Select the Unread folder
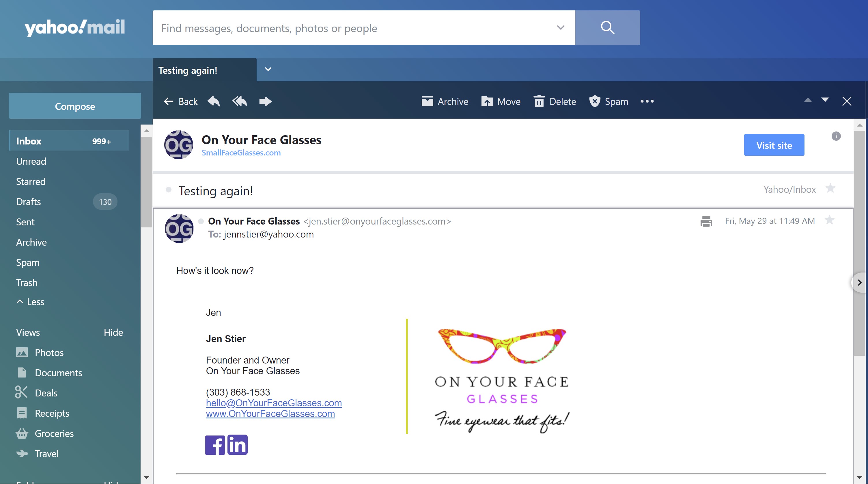868x484 pixels. (x=31, y=161)
